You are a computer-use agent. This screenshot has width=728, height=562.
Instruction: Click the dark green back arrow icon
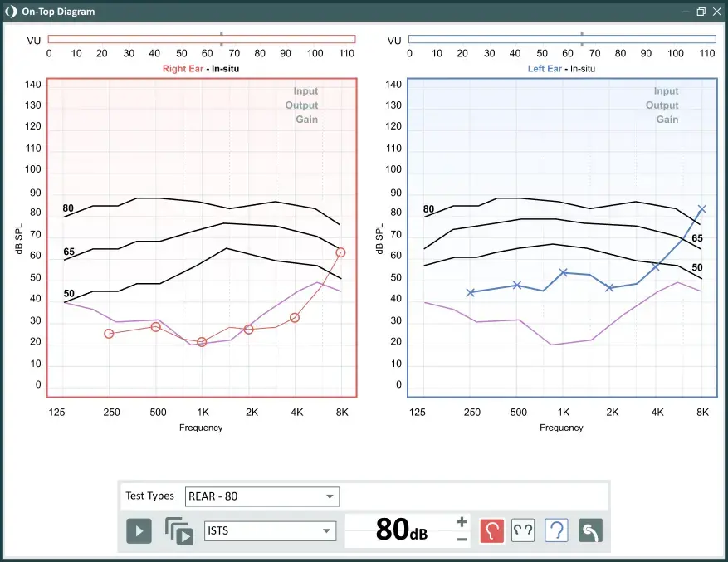pos(590,531)
